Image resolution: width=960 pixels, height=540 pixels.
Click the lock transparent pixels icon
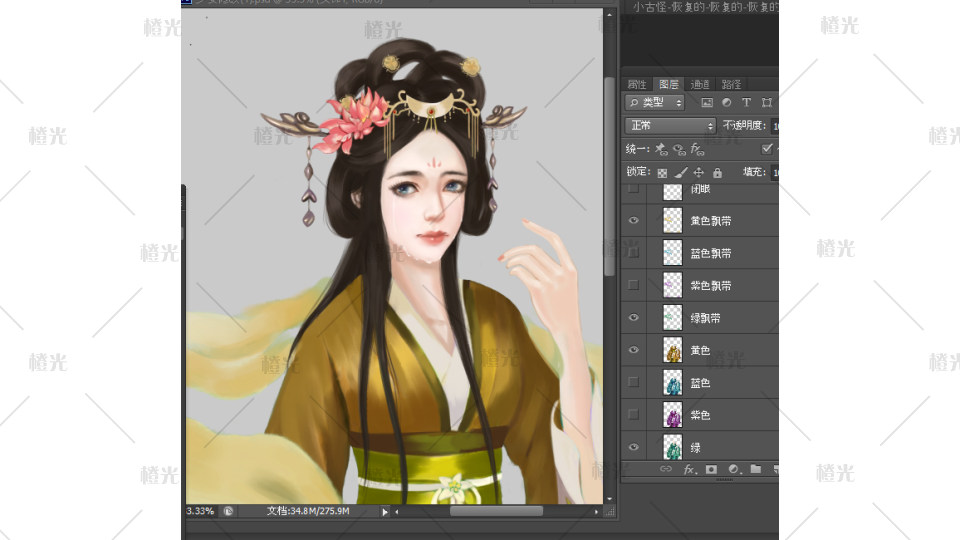click(661, 173)
